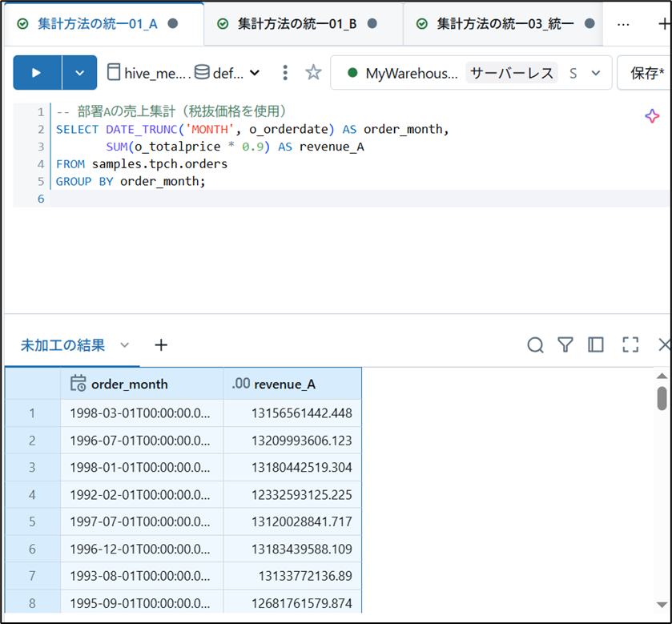Screen dimensions: 672x624
Task: Click SUM(o_totalprice * 0.9) in line 3
Action: 187,147
